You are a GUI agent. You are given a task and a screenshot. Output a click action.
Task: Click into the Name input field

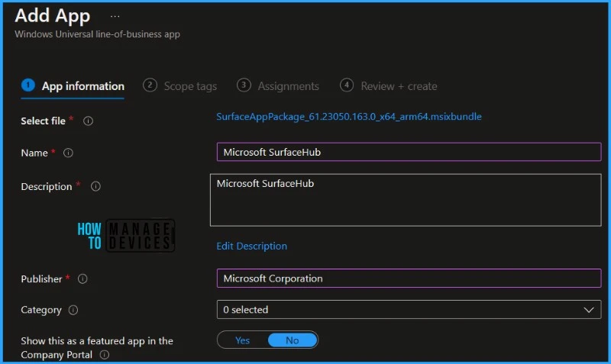click(x=409, y=152)
